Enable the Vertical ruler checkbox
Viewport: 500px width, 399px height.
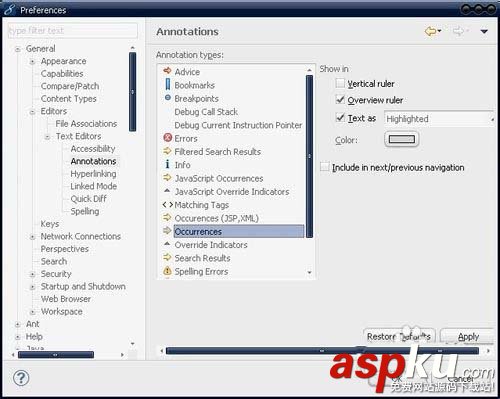coord(340,83)
